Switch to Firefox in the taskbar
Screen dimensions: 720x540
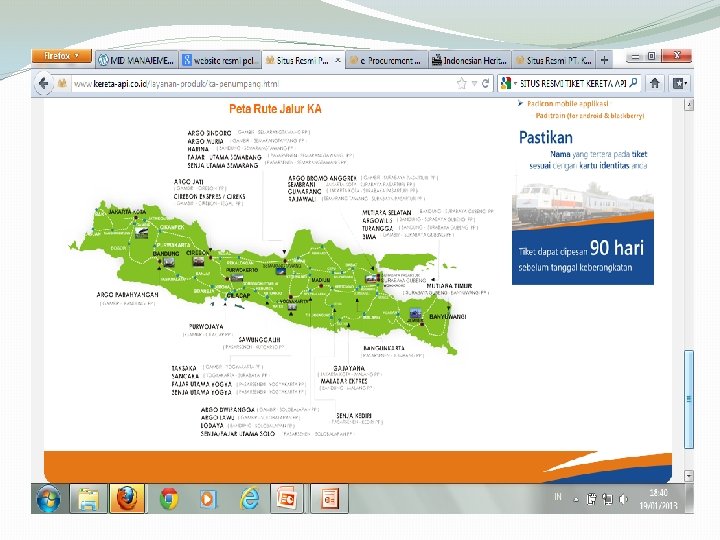click(127, 499)
